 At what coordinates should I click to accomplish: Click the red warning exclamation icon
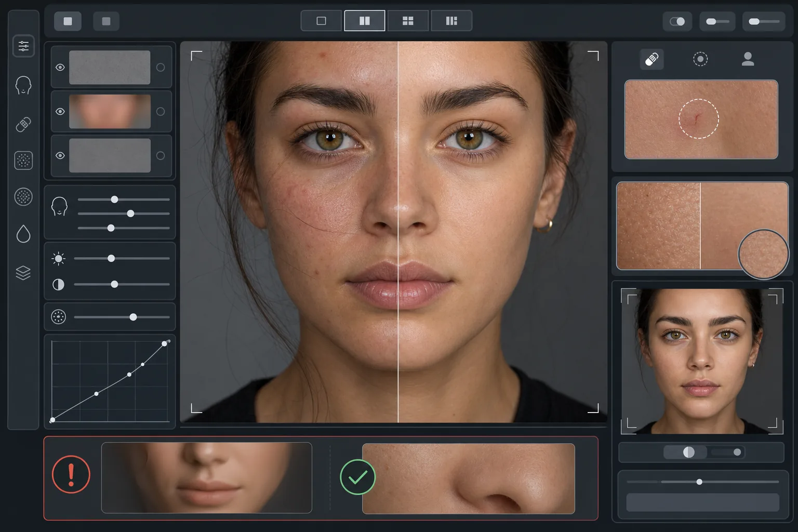coord(71,474)
